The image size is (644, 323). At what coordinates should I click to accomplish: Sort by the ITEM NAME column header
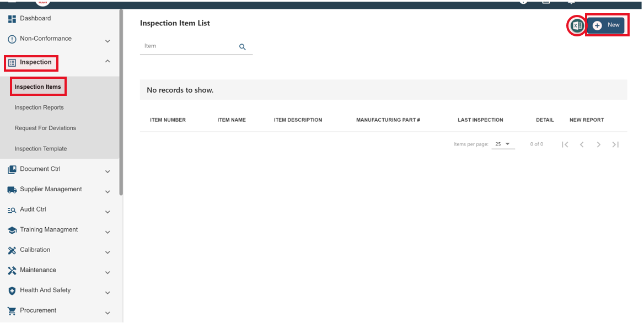(x=232, y=120)
